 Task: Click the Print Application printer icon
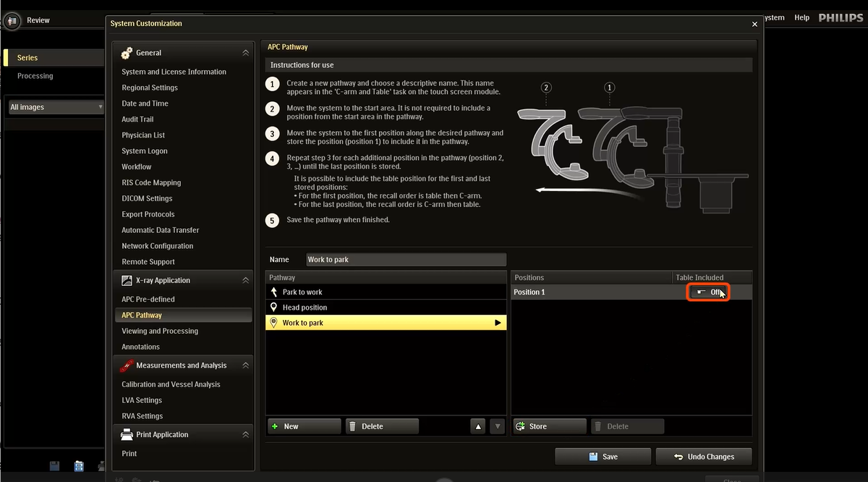(x=127, y=435)
